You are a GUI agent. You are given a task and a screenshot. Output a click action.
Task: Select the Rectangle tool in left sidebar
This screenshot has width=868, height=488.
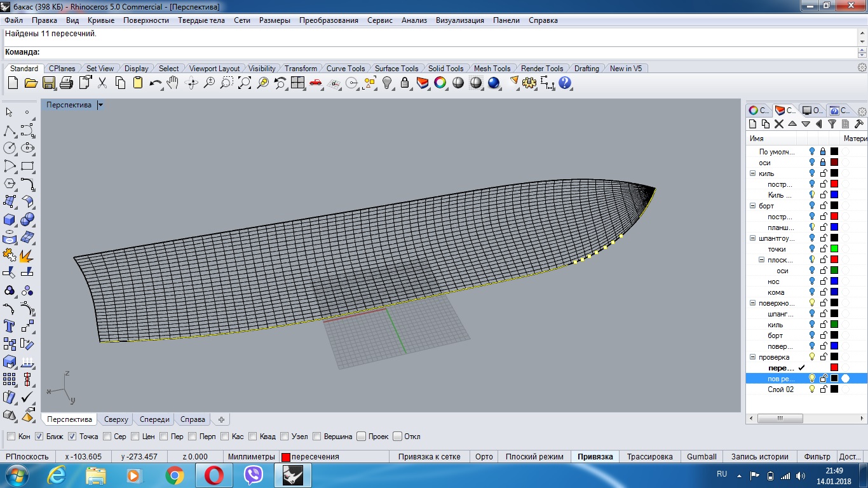(27, 166)
